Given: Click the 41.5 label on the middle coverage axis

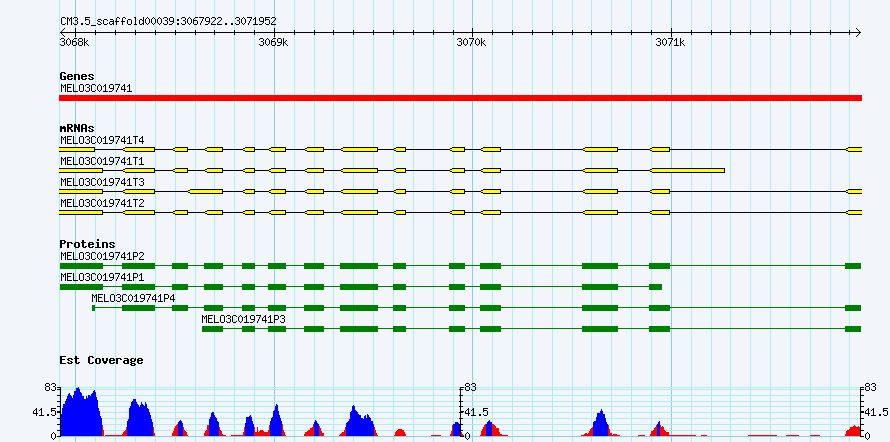Looking at the screenshot, I should pos(476,412).
